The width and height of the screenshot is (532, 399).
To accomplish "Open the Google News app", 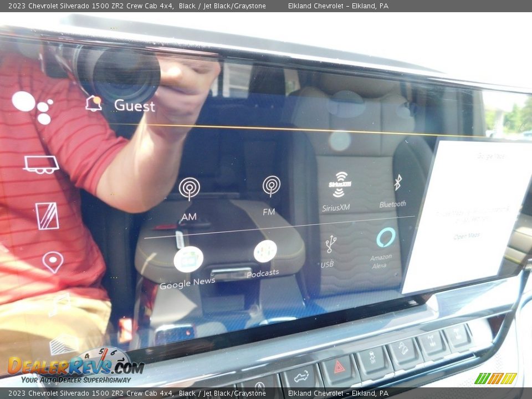I will point(188,268).
